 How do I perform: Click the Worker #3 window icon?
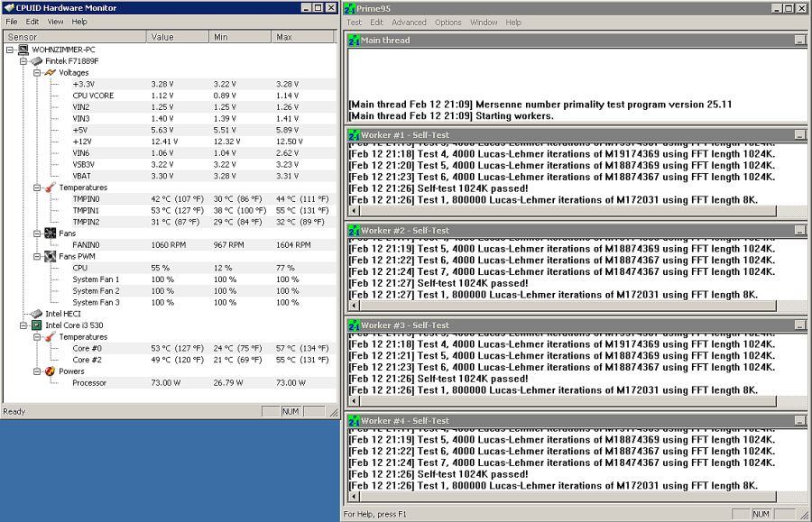[x=354, y=325]
